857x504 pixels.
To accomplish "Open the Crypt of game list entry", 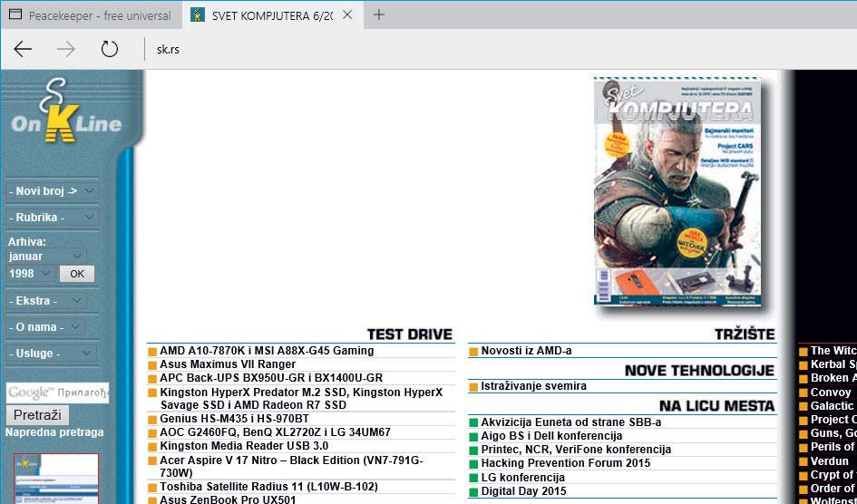I will click(x=833, y=474).
